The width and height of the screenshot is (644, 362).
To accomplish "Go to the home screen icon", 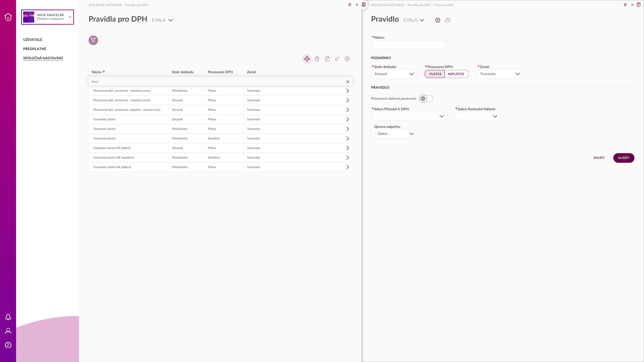I will pos(8,17).
